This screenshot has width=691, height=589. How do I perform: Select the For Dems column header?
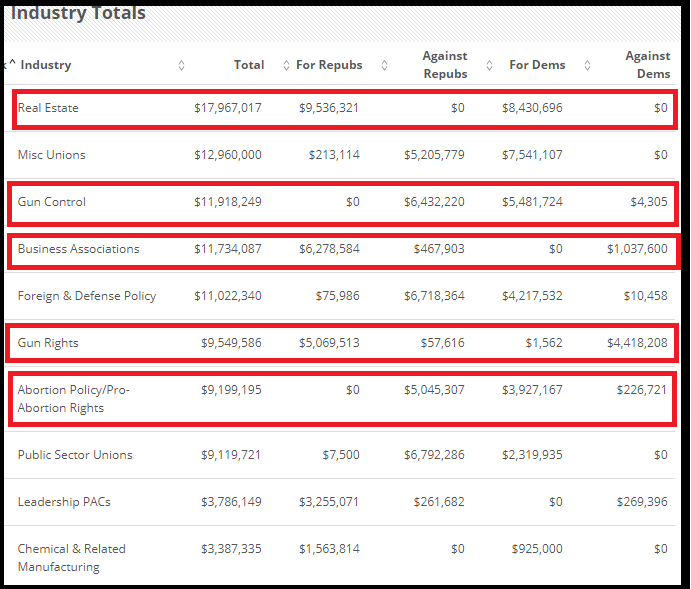click(537, 65)
